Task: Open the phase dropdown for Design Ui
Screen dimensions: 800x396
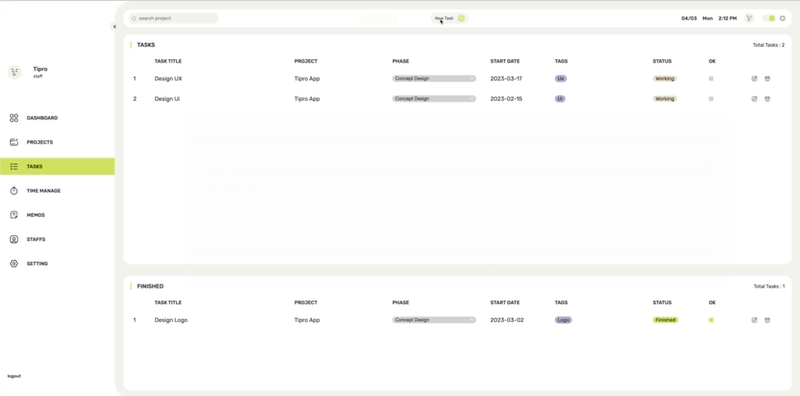Action: (x=434, y=99)
